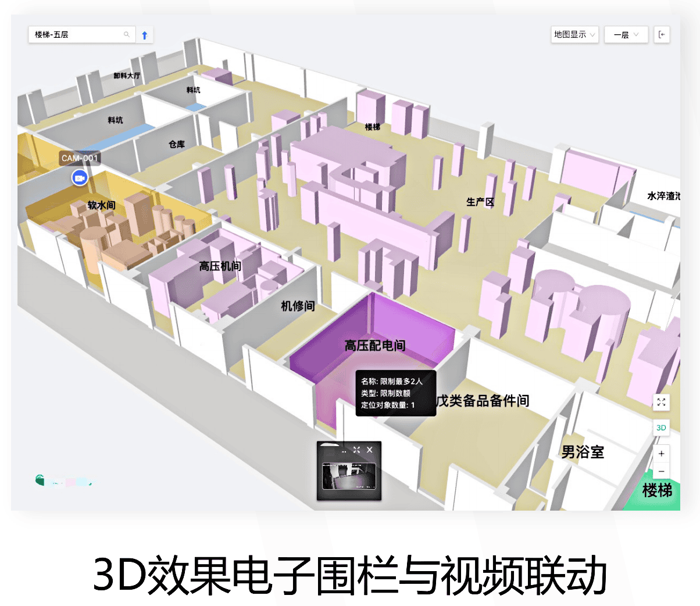Viewport: 700px width, 606px height.
Task: Click the CAM-001 label tag
Action: [80, 158]
